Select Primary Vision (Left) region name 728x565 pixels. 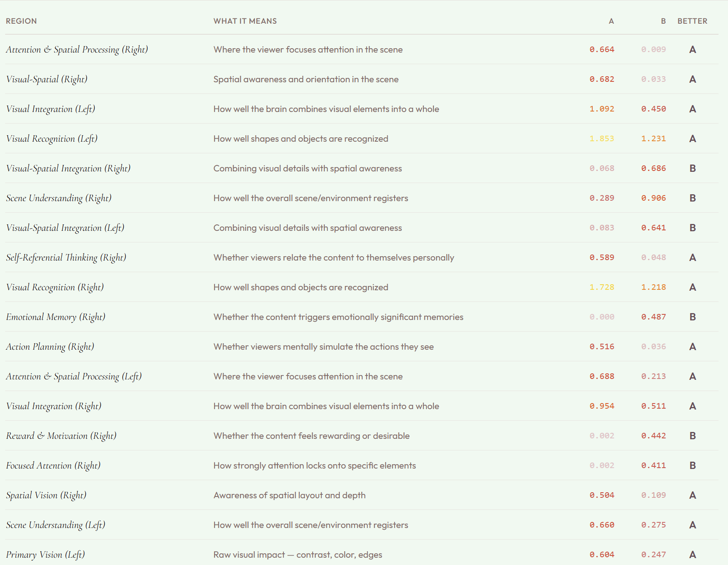(45, 555)
